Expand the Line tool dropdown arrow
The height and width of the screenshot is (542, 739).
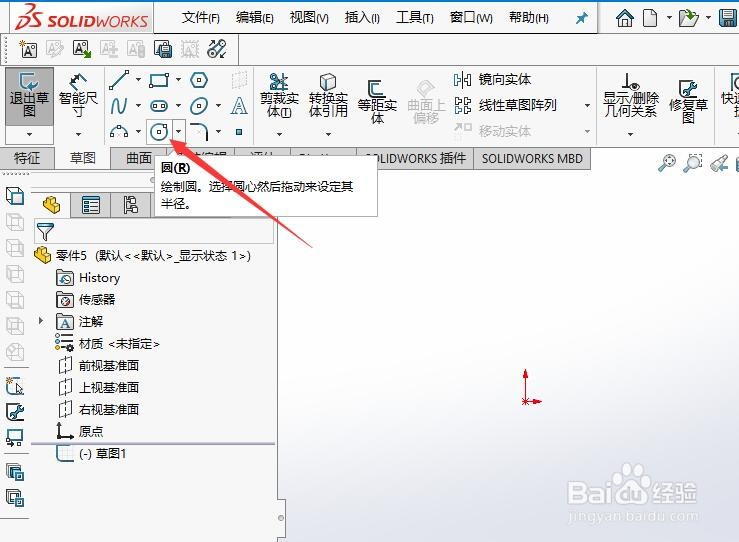click(x=138, y=80)
